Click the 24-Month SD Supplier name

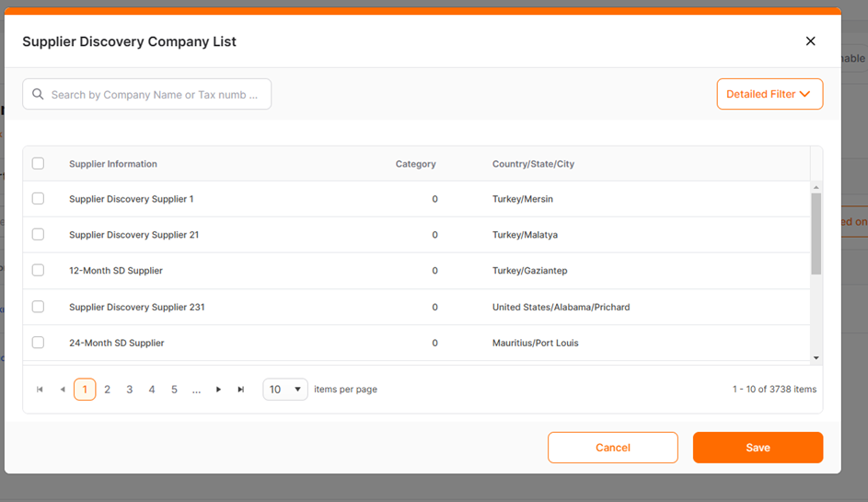(x=117, y=343)
